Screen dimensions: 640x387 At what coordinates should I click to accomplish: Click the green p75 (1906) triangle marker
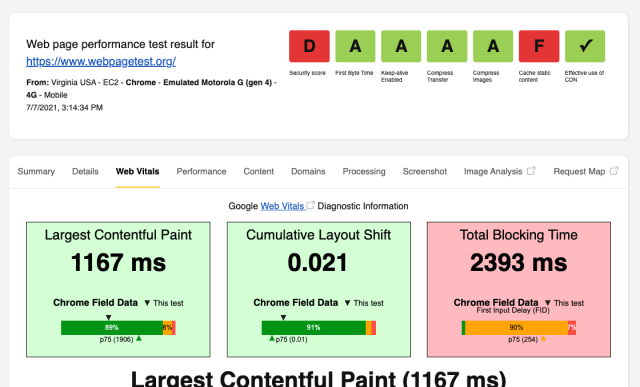(x=139, y=338)
